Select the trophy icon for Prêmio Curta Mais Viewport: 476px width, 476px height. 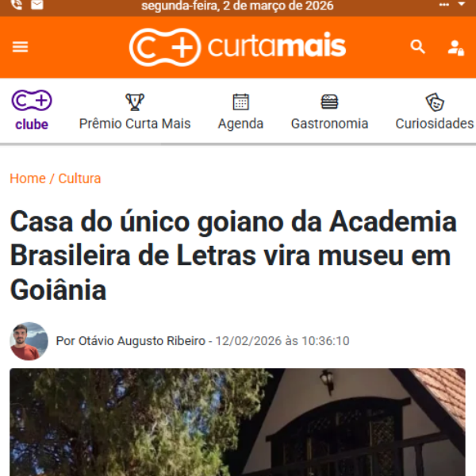135,102
